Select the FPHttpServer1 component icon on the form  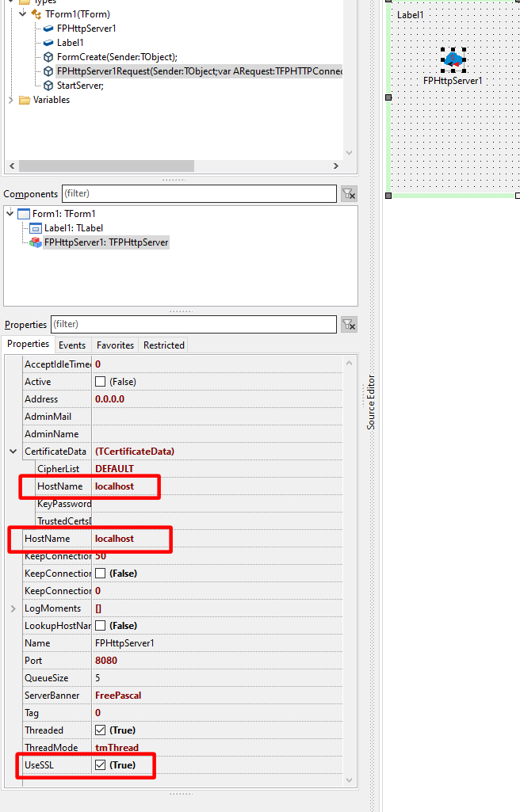(453, 59)
